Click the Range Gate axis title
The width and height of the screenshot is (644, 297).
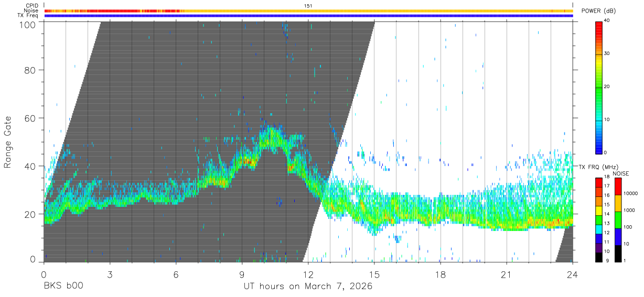pyautogui.click(x=8, y=142)
